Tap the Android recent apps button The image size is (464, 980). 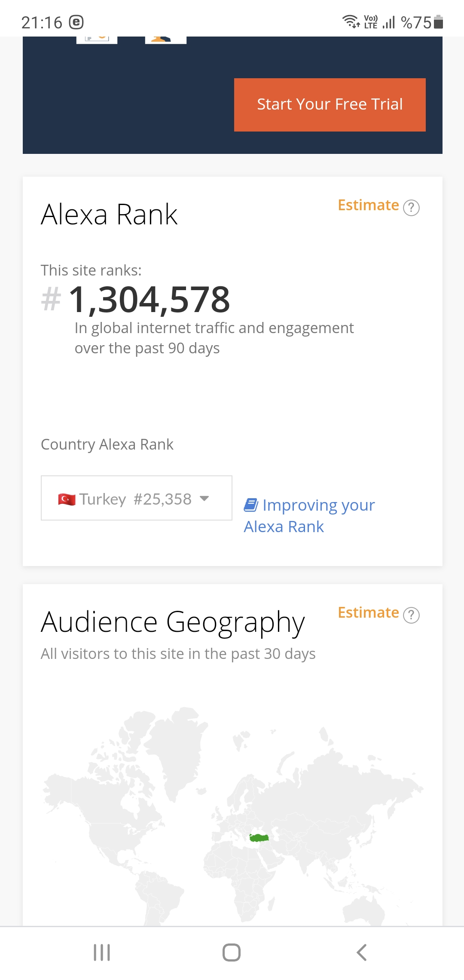tap(102, 952)
